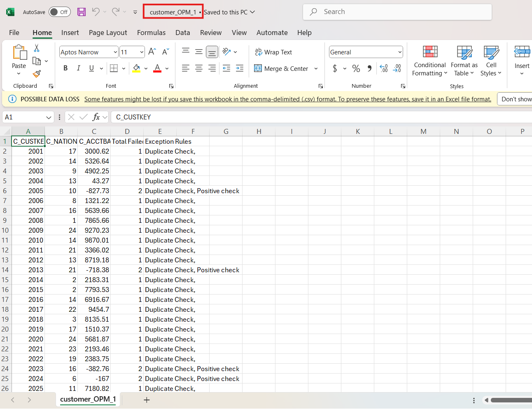This screenshot has width=532, height=409.
Task: Open the Aptos Narrow font name dropdown
Action: pos(115,52)
